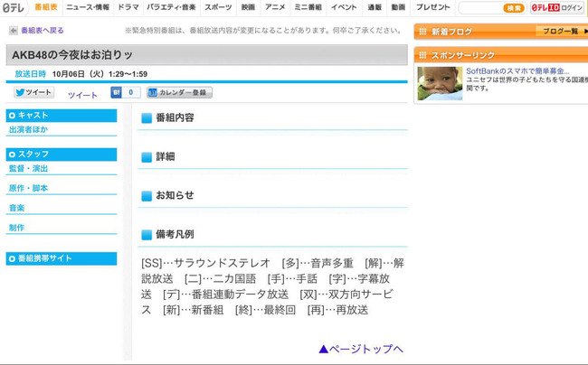The image size is (588, 365).
Task: Click the キャスト sidebar header
Action: 62,116
